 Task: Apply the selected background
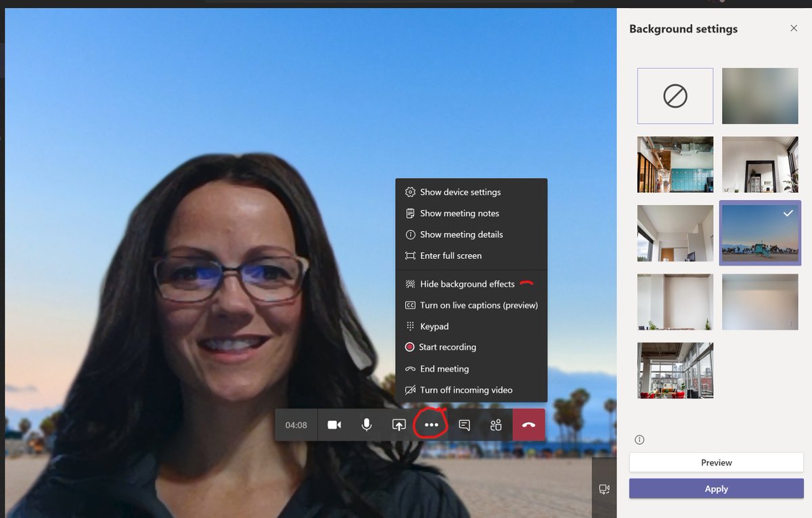(x=716, y=488)
